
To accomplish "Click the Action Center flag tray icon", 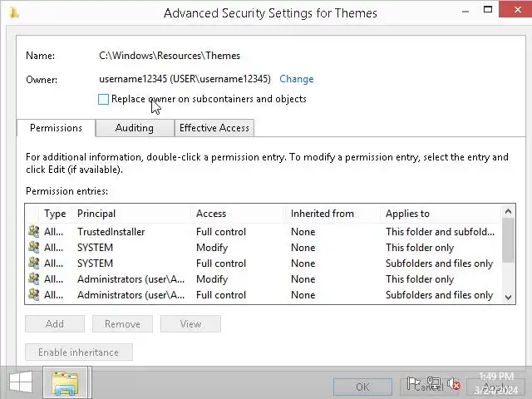I will (x=413, y=384).
